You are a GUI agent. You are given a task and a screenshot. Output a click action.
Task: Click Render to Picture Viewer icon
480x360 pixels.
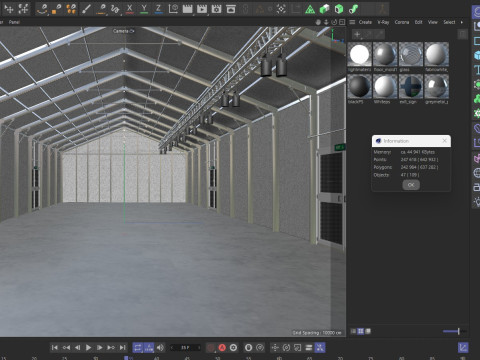tap(202, 9)
